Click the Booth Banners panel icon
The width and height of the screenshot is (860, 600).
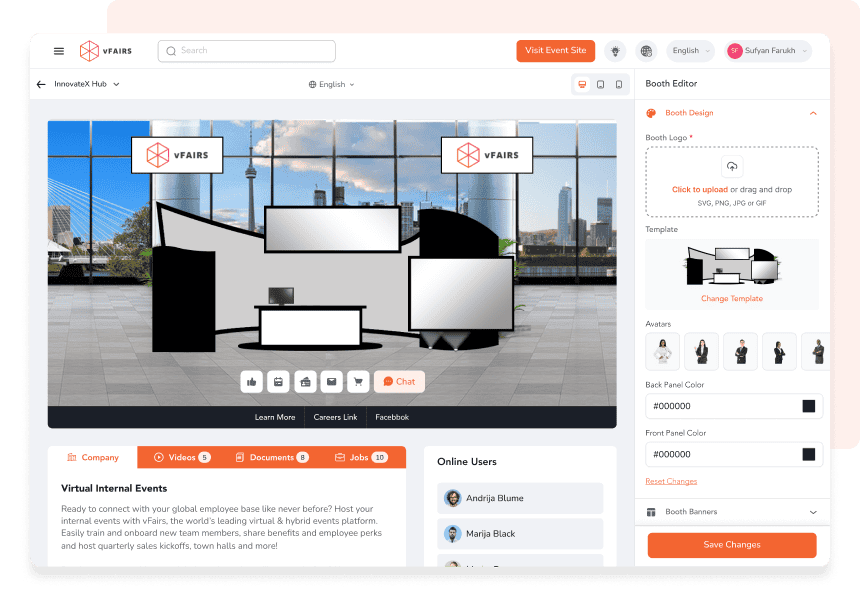click(651, 512)
